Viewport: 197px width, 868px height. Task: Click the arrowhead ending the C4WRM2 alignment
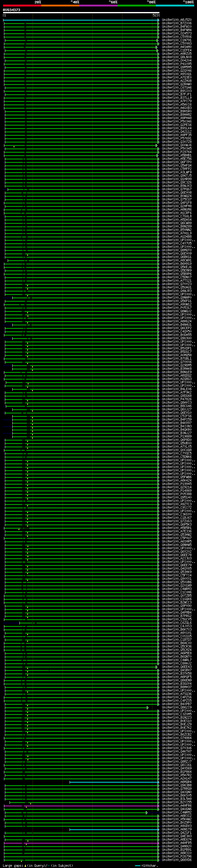pos(147,813)
